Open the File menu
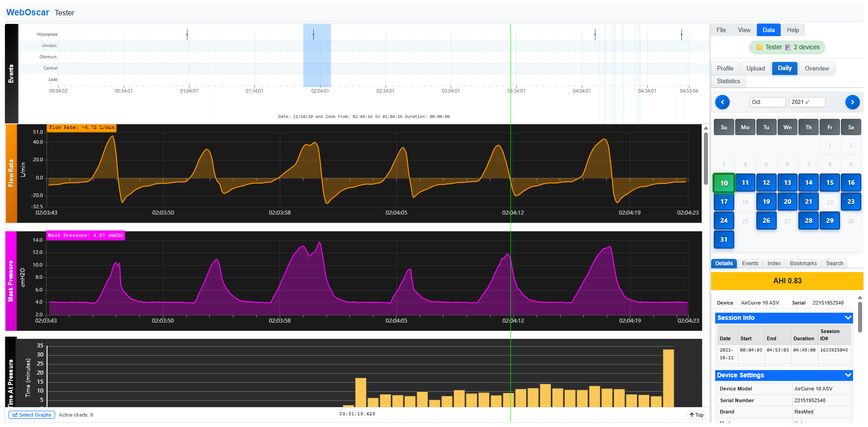This screenshot has height=427, width=868. click(x=721, y=30)
